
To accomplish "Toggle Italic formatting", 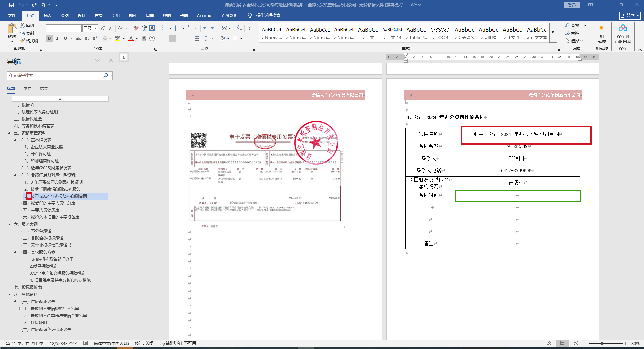I will tap(57, 38).
